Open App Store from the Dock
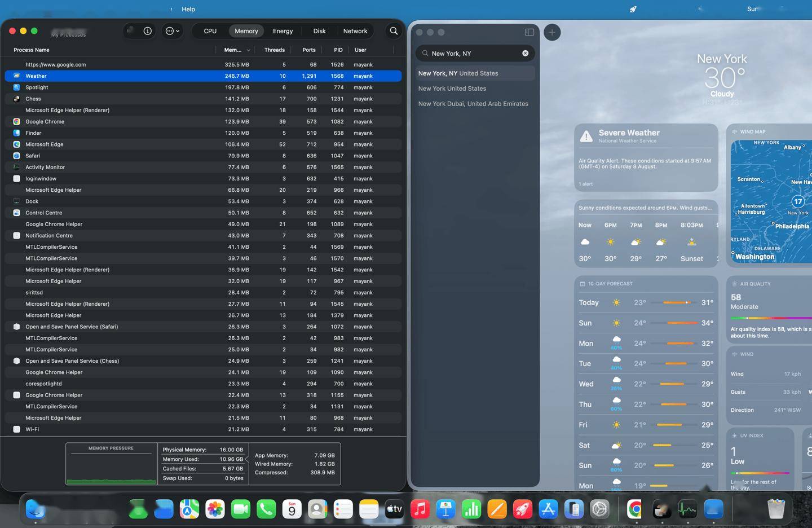This screenshot has width=812, height=528. point(548,509)
